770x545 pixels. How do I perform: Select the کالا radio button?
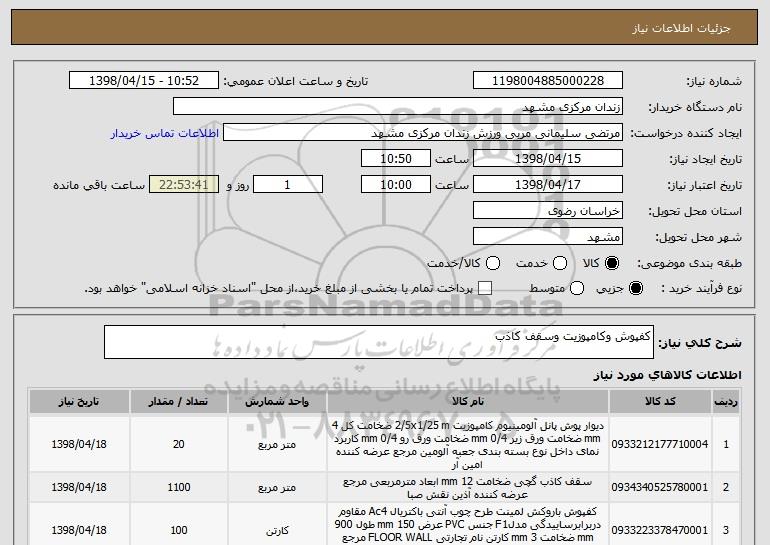612,263
